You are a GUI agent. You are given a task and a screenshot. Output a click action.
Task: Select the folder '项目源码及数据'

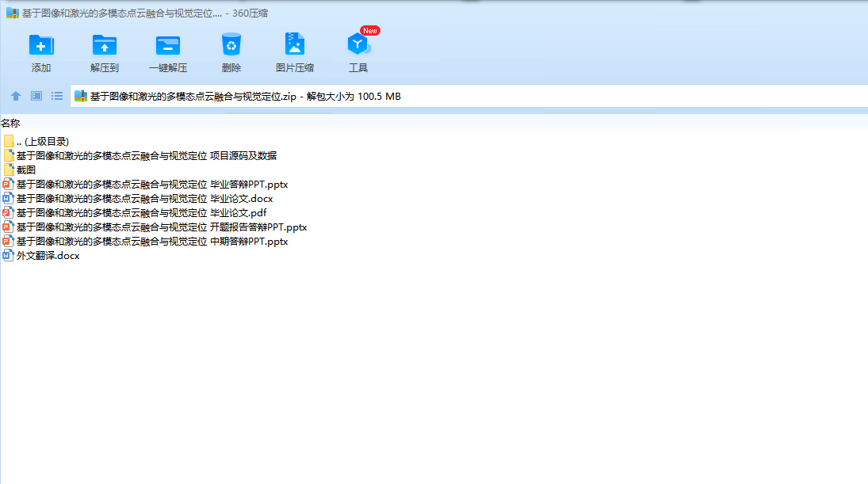tap(146, 156)
